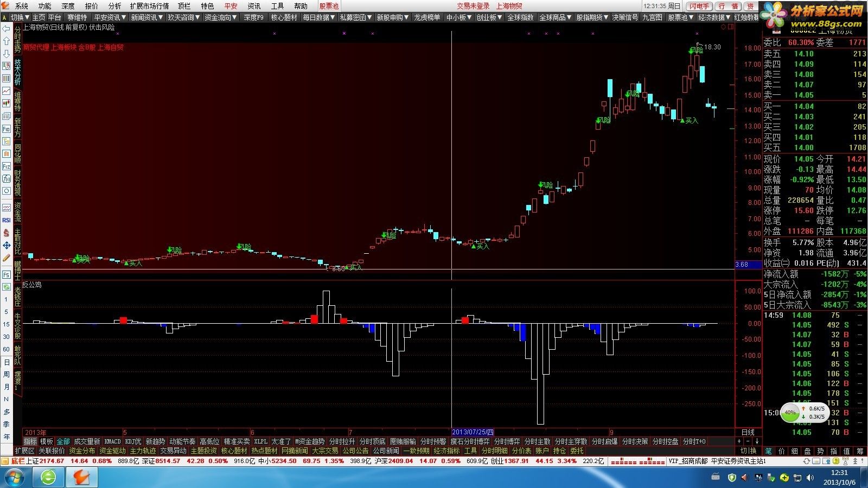Select the 月 monthly period button

7,387
